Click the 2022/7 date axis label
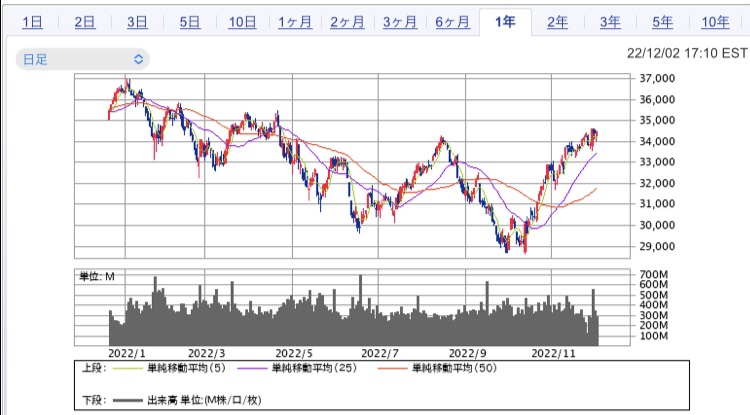 (379, 353)
